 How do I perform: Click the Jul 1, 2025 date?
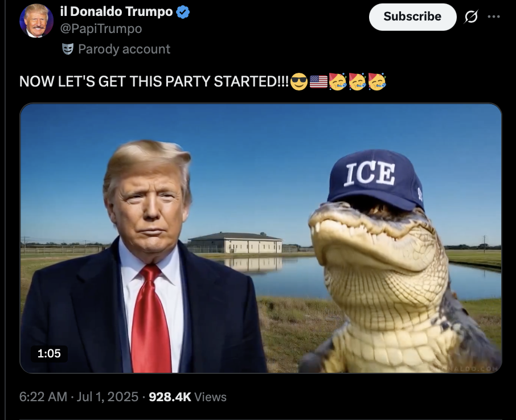[107, 397]
